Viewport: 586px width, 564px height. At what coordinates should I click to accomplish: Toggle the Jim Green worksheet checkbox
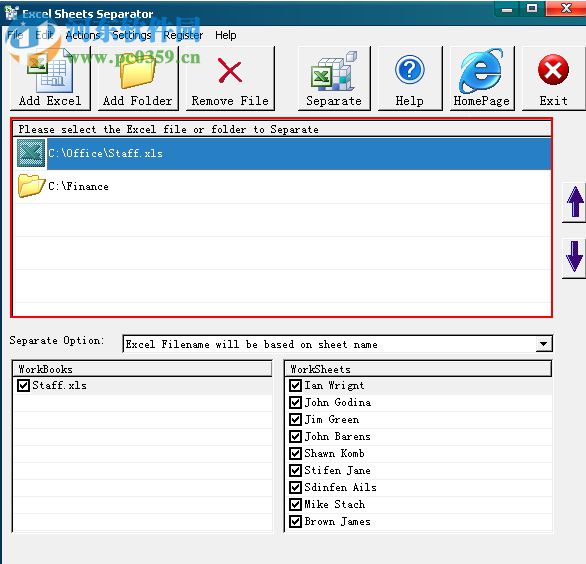[295, 419]
